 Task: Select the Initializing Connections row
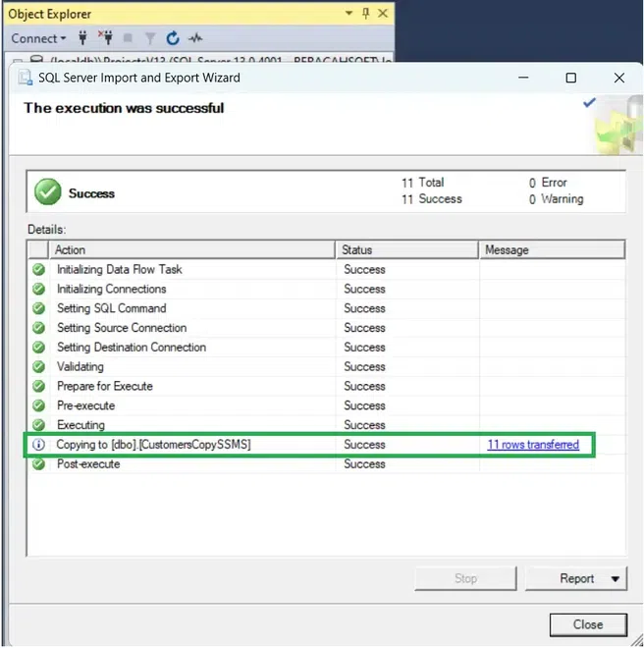[x=327, y=289]
